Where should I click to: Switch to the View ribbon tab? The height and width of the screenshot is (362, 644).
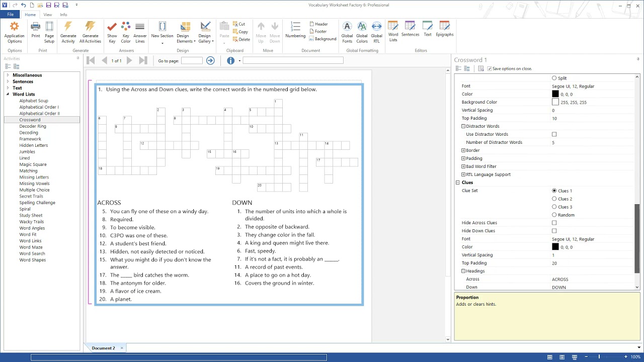pyautogui.click(x=48, y=15)
